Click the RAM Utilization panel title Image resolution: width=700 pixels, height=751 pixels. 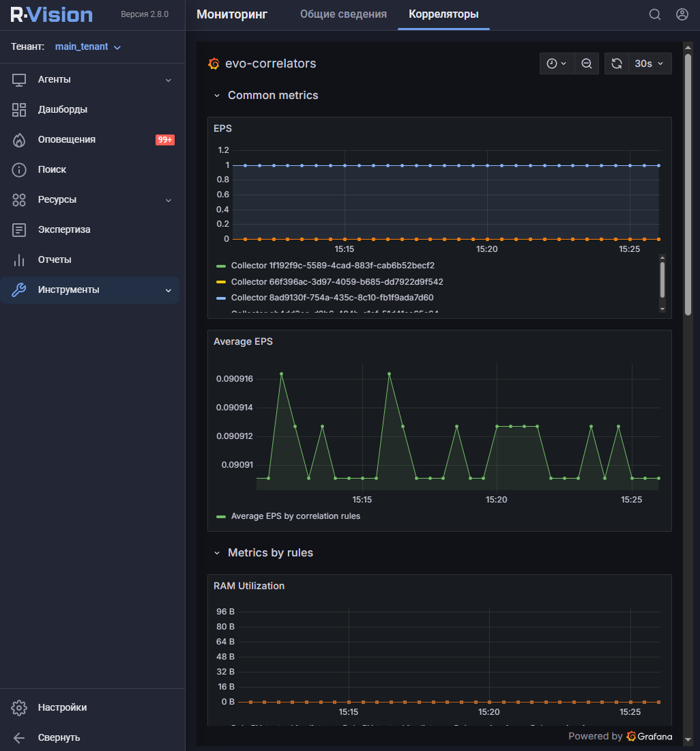(x=249, y=586)
